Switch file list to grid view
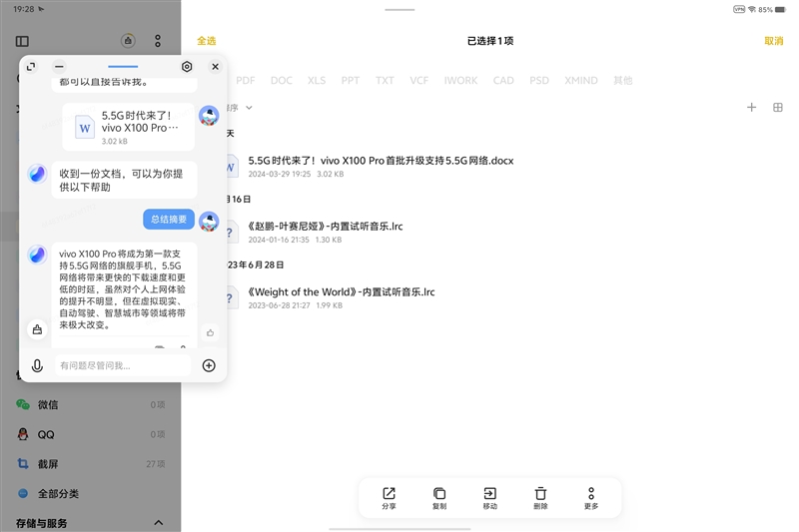The width and height of the screenshot is (799, 532). (x=778, y=108)
